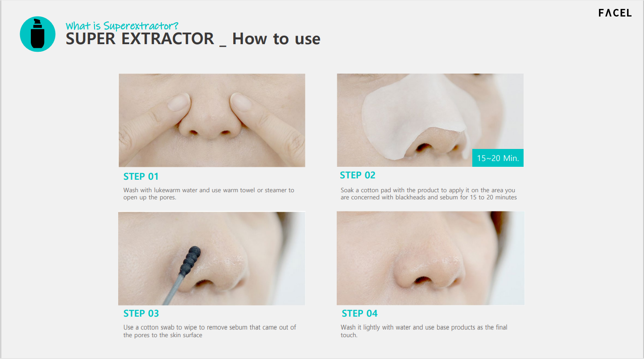The image size is (644, 359).
Task: Click the 15~20 Min. teal badge
Action: (x=498, y=158)
